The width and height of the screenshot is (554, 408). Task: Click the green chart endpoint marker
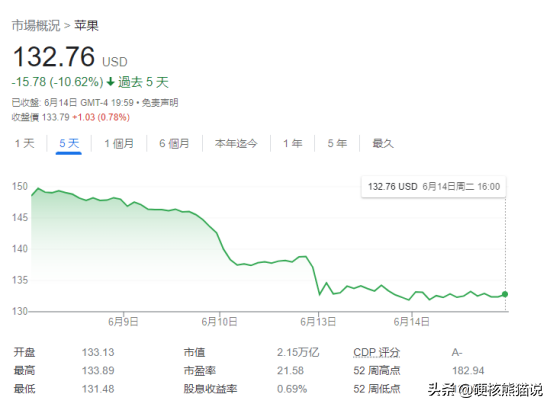tap(505, 294)
